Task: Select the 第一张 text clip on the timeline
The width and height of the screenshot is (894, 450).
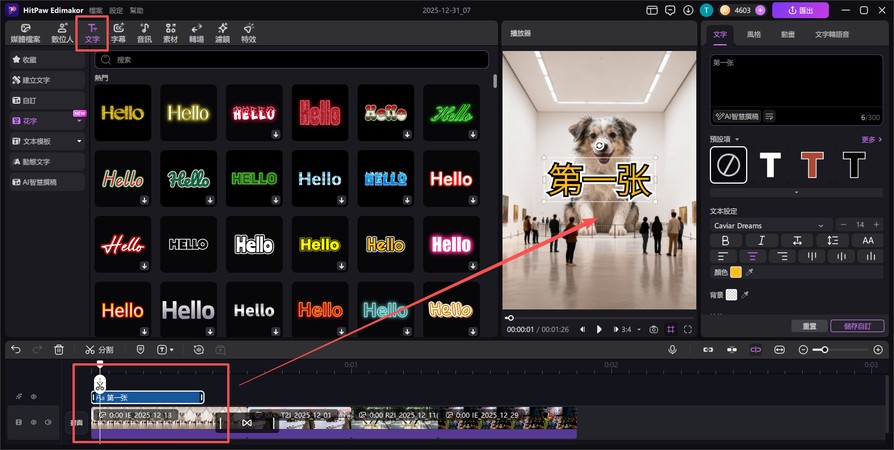Action: pyautogui.click(x=148, y=398)
